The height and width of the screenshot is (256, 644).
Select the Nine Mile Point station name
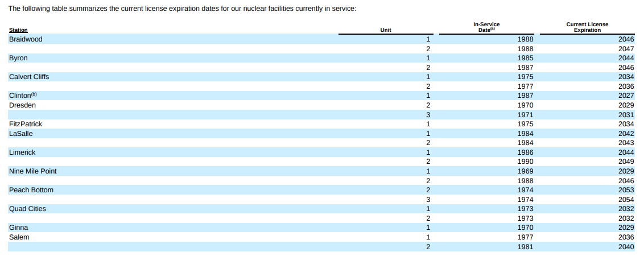coord(32,171)
